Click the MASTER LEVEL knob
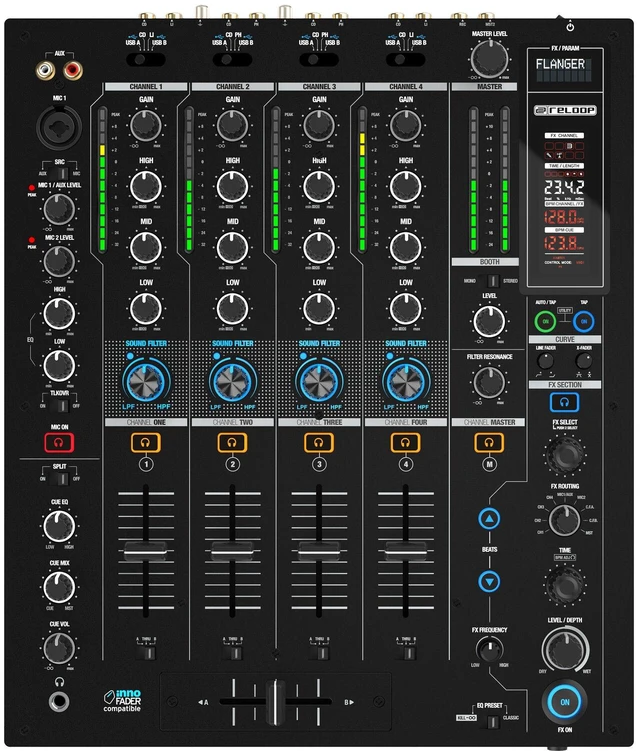Viewport: 640px width, 751px height. pyautogui.click(x=490, y=59)
